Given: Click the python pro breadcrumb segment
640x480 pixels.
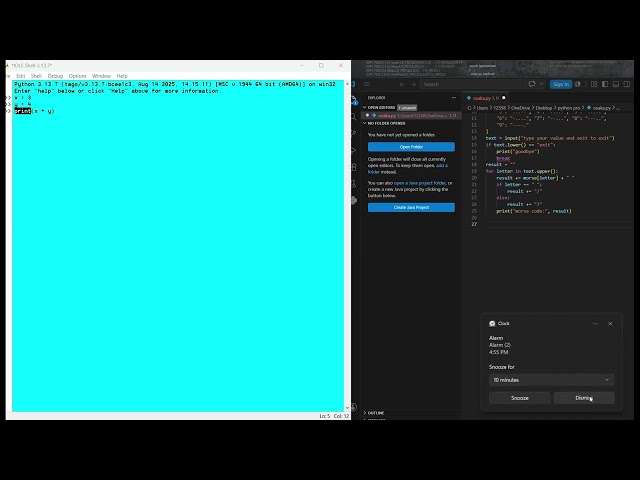Looking at the screenshot, I should point(569,108).
